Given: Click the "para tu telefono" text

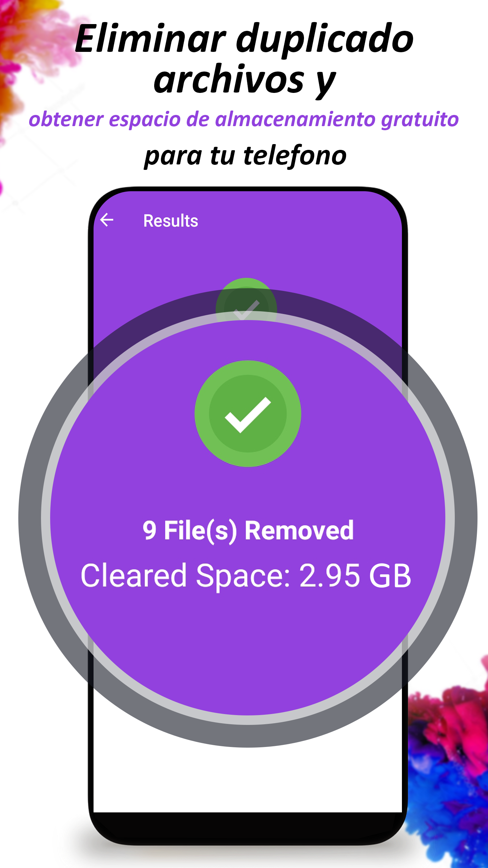Looking at the screenshot, I should click(x=245, y=156).
